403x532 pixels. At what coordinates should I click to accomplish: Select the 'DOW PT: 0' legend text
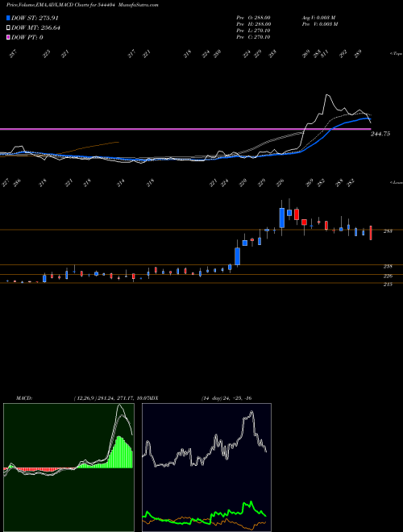point(27,37)
